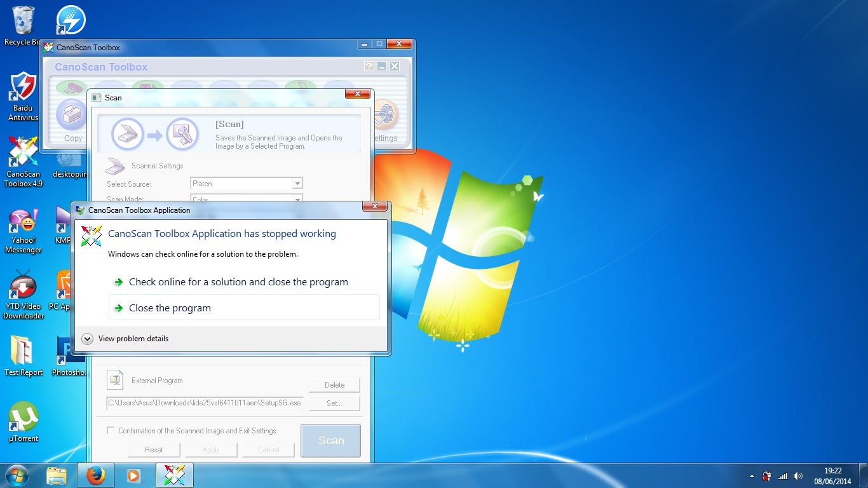This screenshot has height=488, width=868.
Task: Open Baidu Antivirus desktop shortcut
Action: (24, 88)
